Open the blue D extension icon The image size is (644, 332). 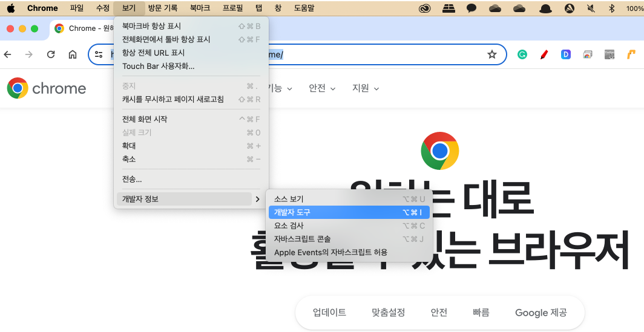coord(566,54)
